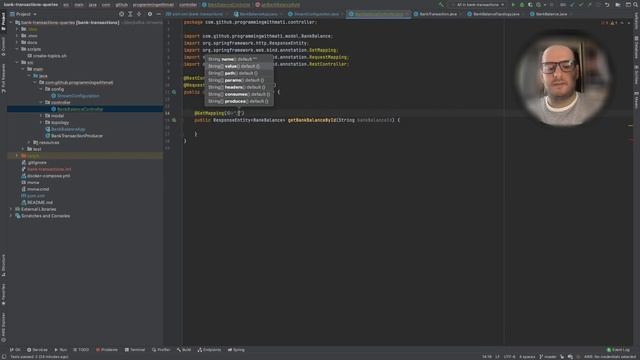Open the Structure tool window tab on left edge
The height and width of the screenshot is (360, 640).
[x=3, y=265]
